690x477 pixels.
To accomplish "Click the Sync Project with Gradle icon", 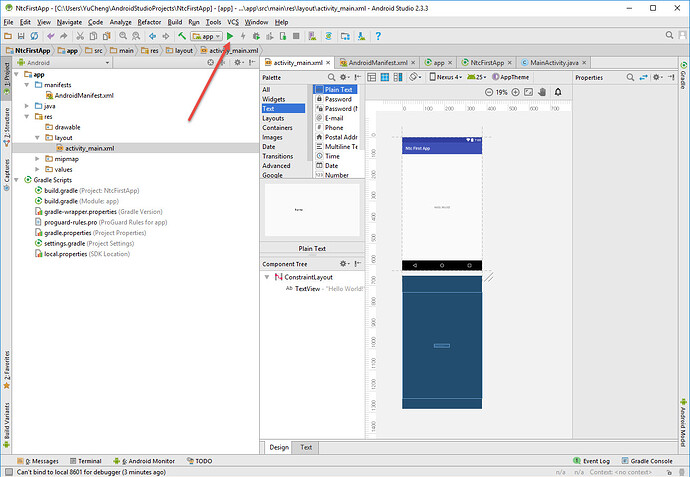I will 329,36.
